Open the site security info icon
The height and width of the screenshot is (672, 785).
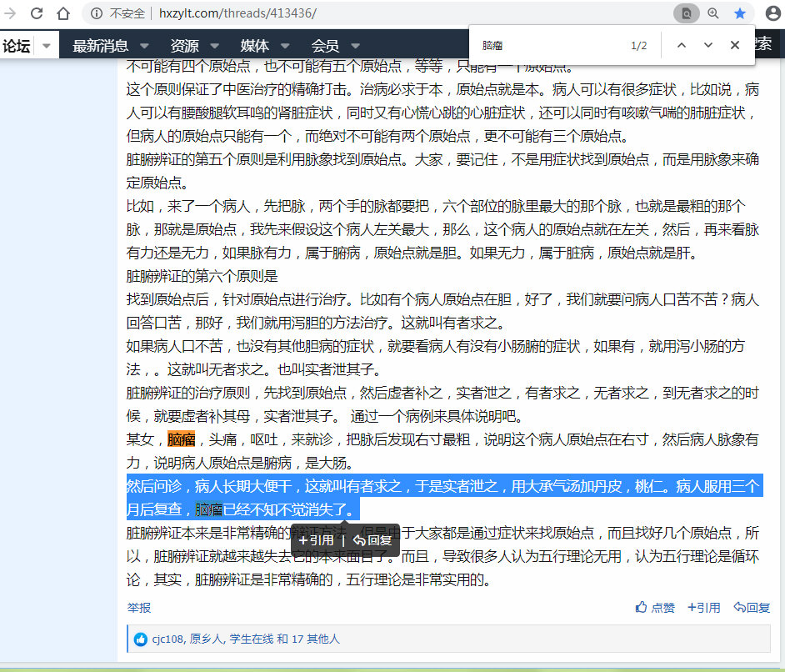97,13
